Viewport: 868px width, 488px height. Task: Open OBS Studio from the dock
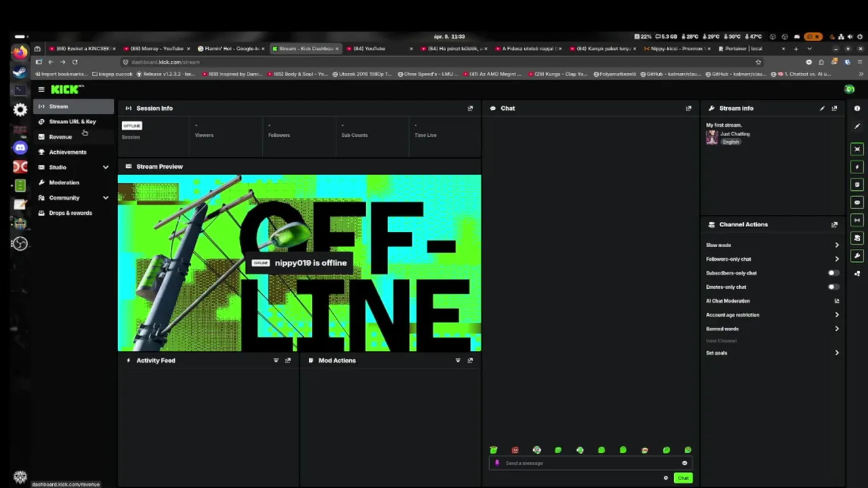click(x=20, y=243)
